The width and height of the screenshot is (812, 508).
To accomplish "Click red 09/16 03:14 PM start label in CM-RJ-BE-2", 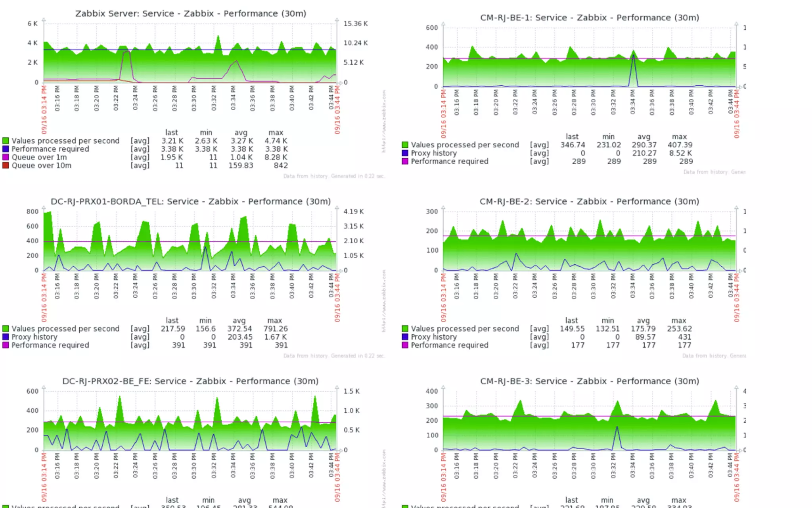I will tap(443, 298).
